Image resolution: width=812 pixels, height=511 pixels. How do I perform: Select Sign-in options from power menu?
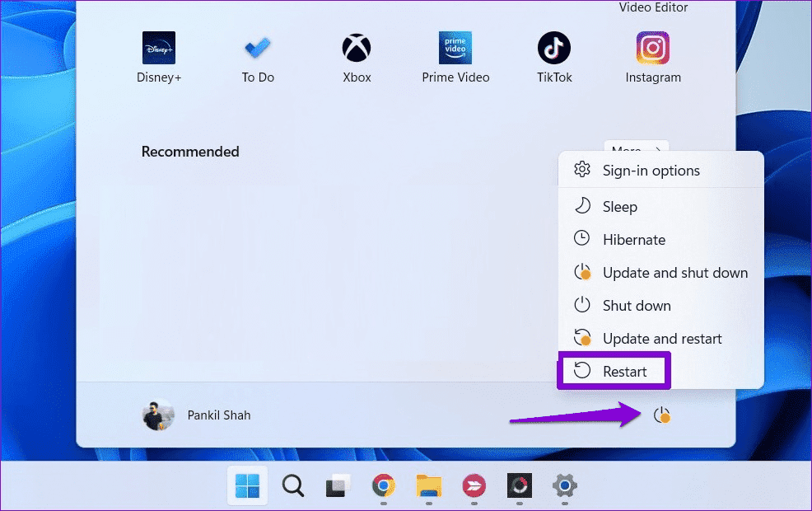660,171
